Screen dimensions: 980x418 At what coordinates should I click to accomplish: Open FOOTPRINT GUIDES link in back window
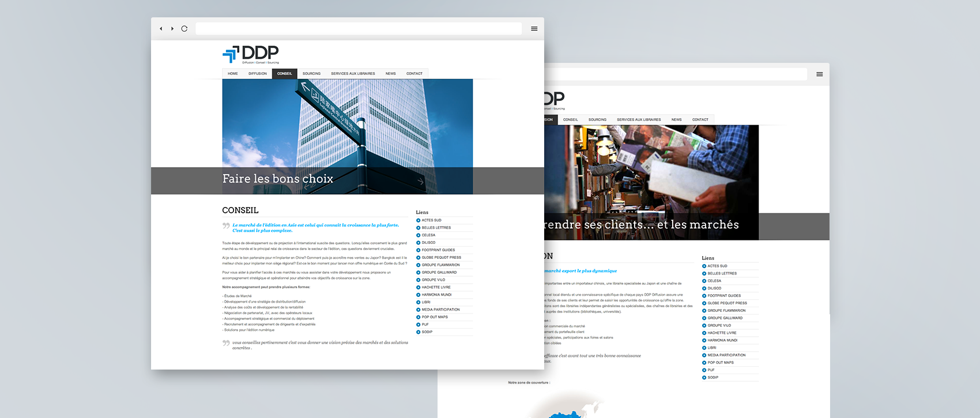725,296
